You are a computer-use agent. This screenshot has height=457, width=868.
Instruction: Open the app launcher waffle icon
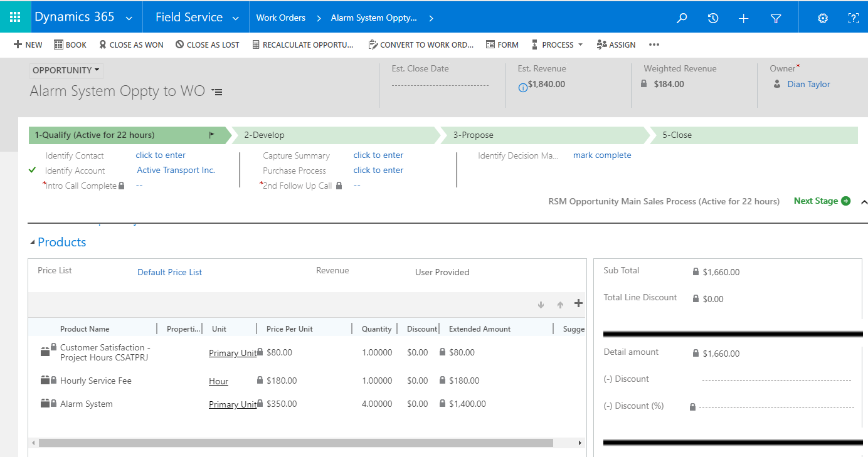pos(15,18)
